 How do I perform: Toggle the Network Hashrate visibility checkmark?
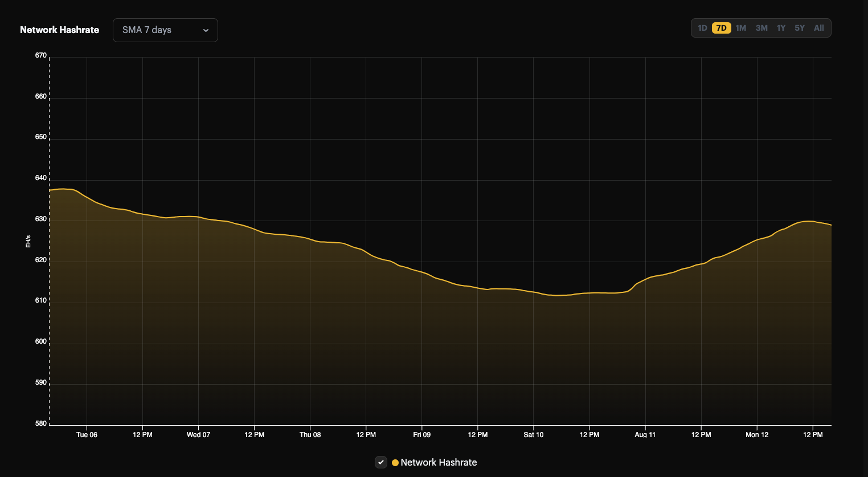coord(380,462)
